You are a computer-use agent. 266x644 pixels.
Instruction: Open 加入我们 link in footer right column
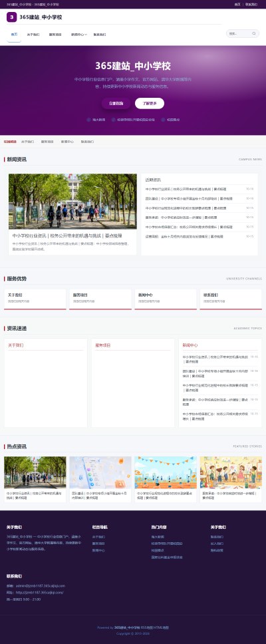tap(217, 544)
